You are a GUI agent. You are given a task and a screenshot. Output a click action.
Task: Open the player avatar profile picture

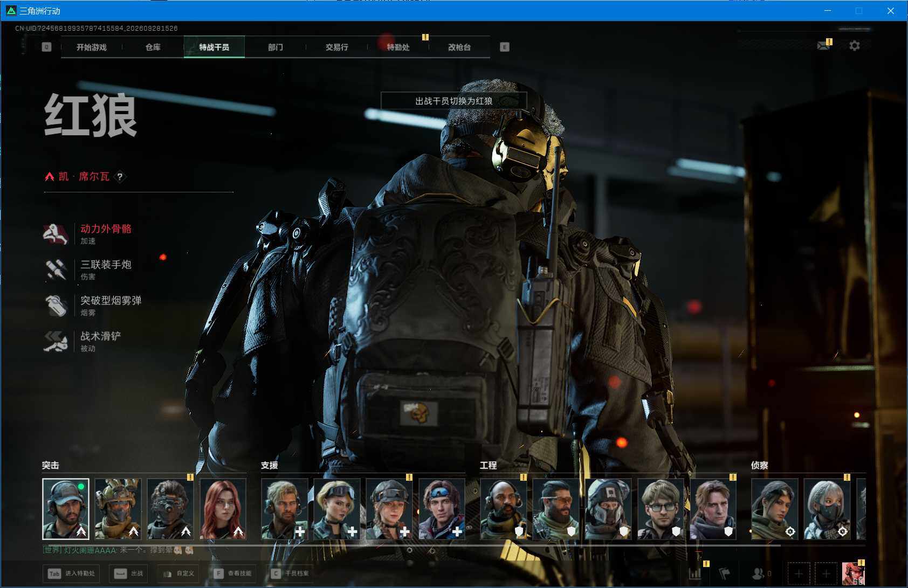coord(853,573)
